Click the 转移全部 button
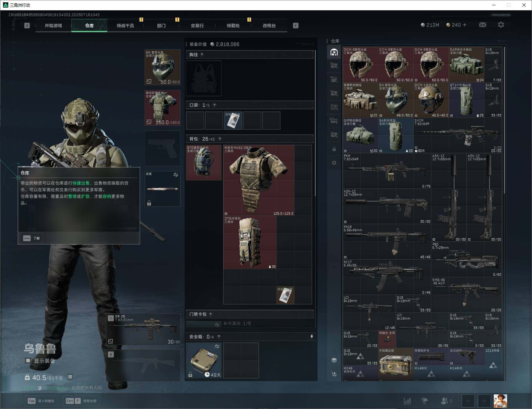The width and height of the screenshot is (532, 409). [x=82, y=401]
